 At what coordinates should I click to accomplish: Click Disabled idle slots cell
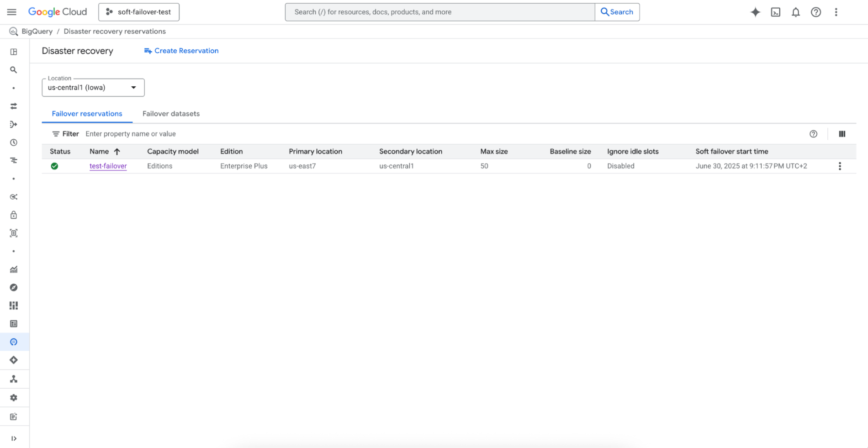point(621,166)
